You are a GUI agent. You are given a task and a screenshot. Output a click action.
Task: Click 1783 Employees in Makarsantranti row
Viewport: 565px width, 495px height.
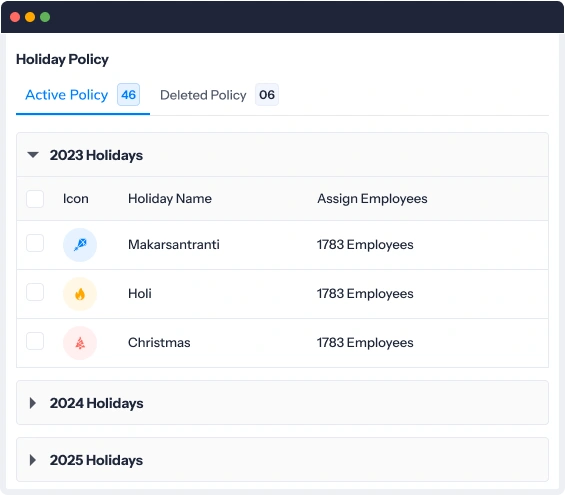365,245
